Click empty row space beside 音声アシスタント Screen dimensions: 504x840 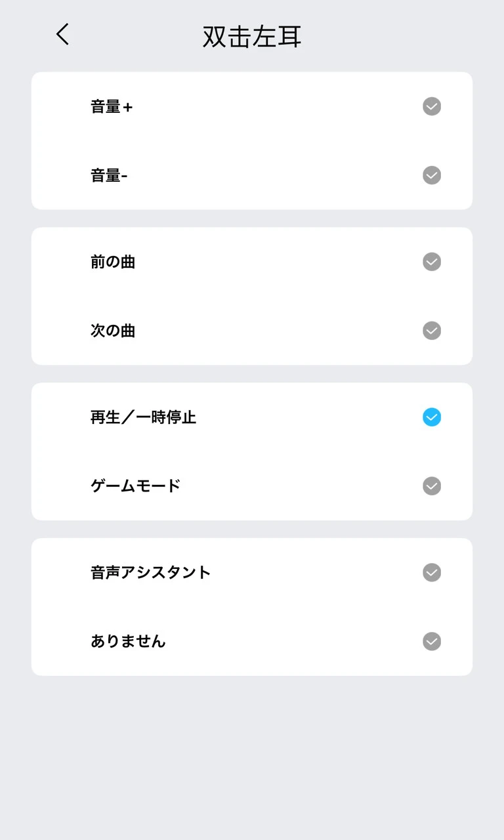coord(315,572)
